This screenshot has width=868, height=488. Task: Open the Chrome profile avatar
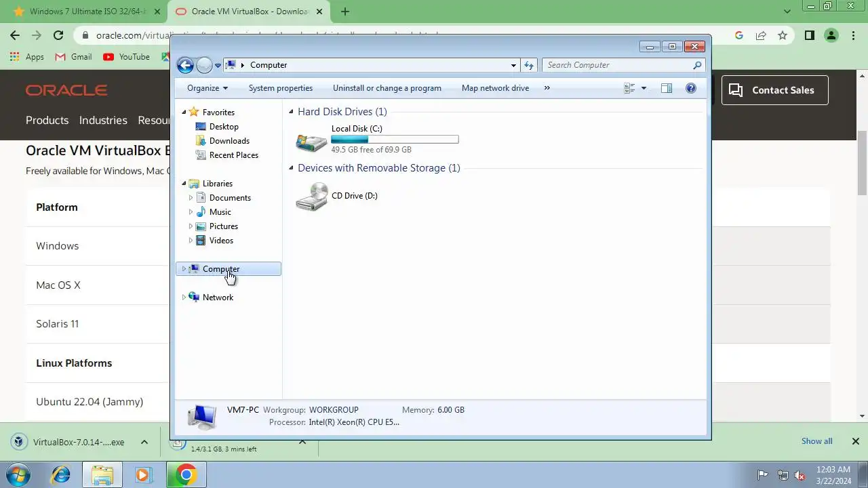[x=831, y=35]
